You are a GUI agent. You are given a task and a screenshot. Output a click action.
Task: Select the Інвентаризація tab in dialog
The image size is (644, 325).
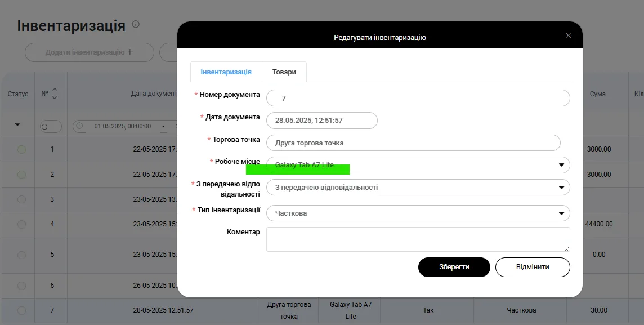tap(226, 72)
